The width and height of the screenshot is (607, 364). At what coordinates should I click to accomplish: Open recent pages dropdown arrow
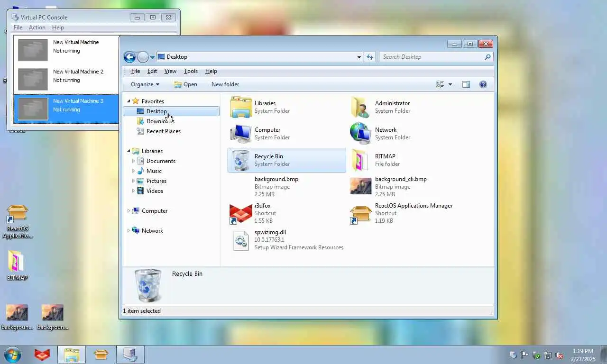click(152, 57)
